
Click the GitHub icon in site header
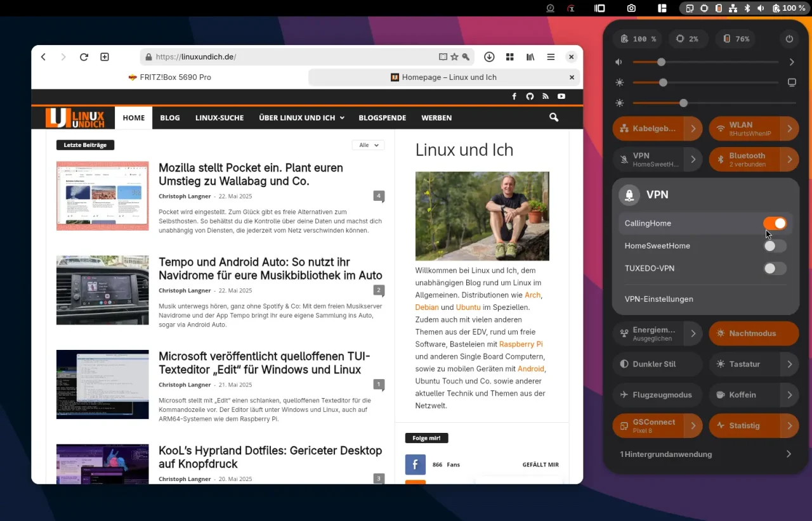pos(530,96)
